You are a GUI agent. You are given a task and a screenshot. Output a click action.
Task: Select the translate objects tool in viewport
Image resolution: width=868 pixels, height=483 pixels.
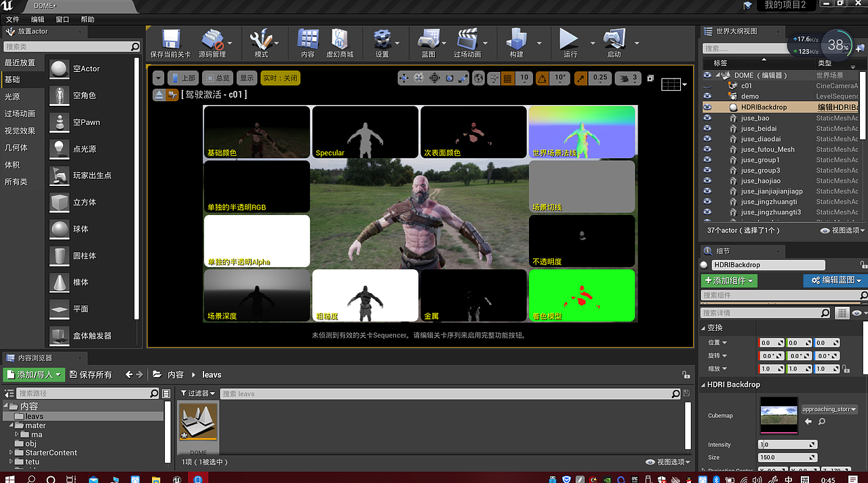[x=404, y=78]
